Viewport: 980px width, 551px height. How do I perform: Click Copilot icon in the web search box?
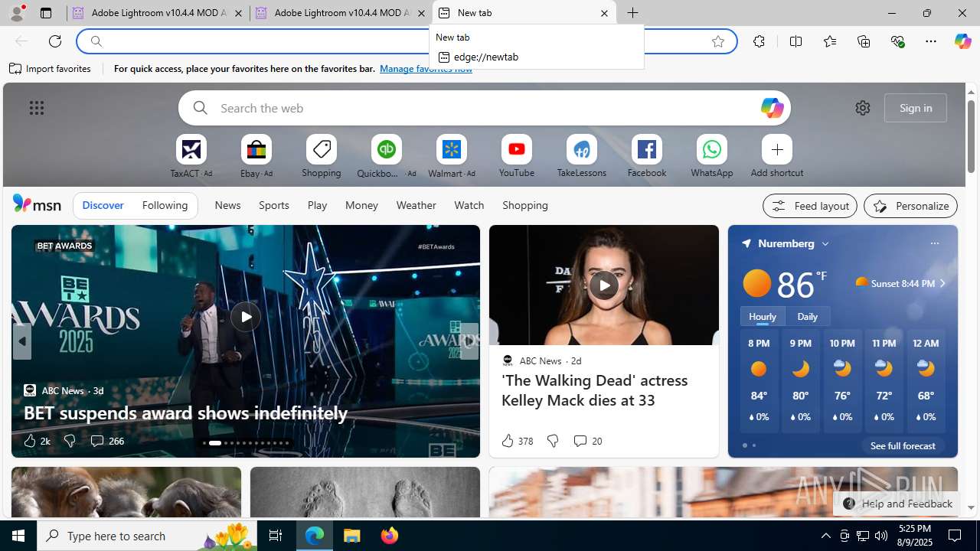[x=772, y=108]
